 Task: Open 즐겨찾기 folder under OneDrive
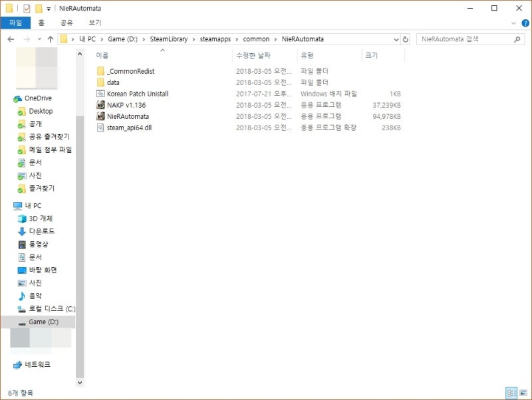click(x=41, y=189)
